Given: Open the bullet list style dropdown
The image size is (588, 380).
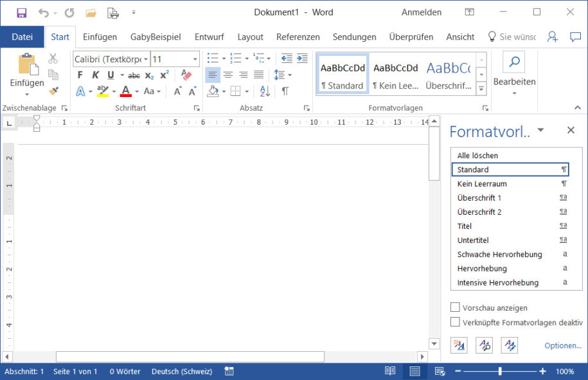Looking at the screenshot, I should [224, 59].
